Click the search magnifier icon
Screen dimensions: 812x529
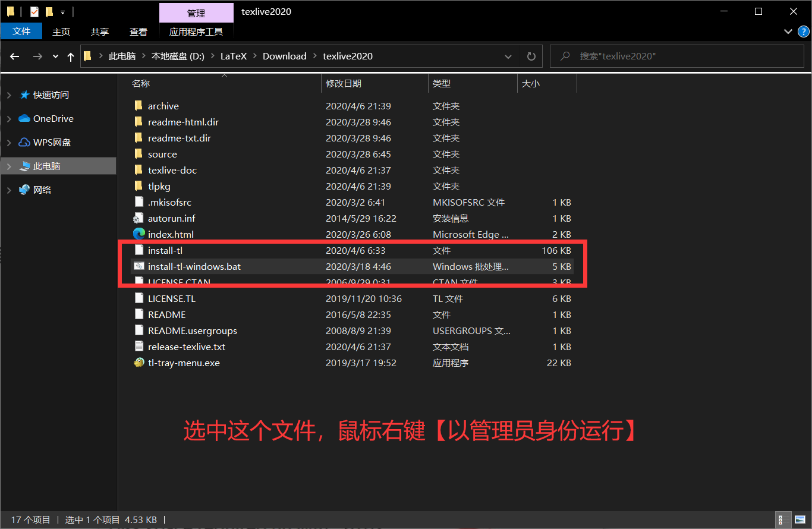click(564, 56)
